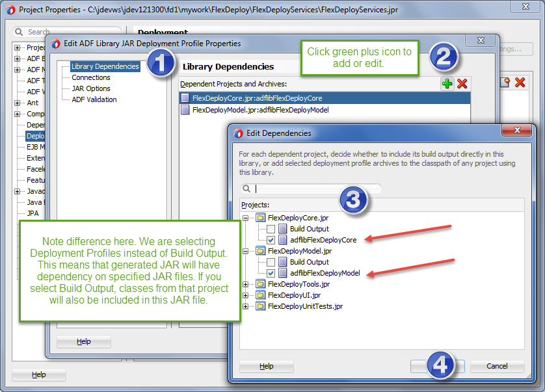Click search magnifier in Edit Dependencies
The image size is (545, 392).
coord(246,189)
